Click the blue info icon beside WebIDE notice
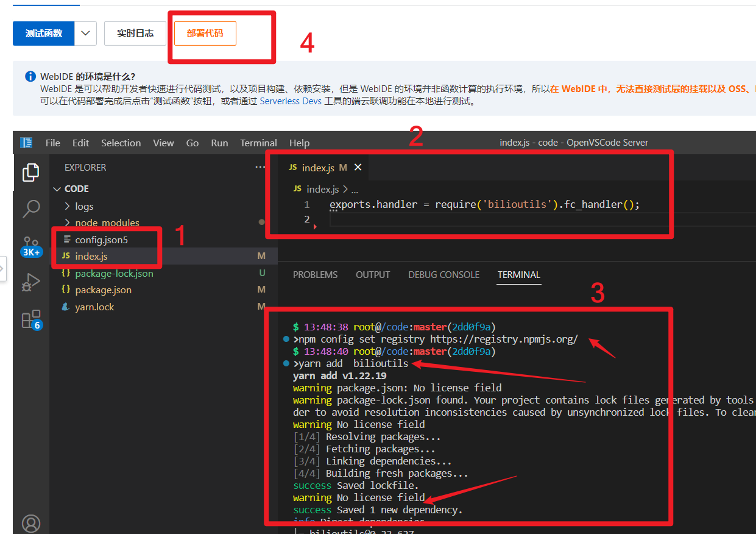756x534 pixels. (x=30, y=76)
